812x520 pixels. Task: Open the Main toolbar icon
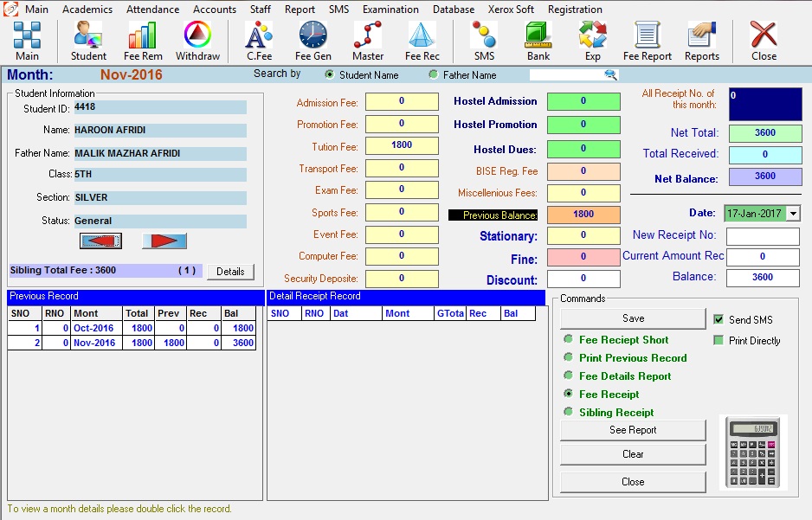27,41
